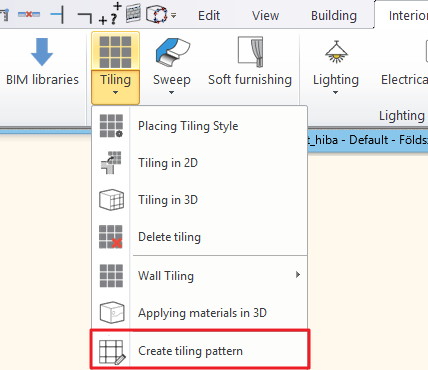
Task: Click the Wall Tiling grid icon
Action: 111,276
